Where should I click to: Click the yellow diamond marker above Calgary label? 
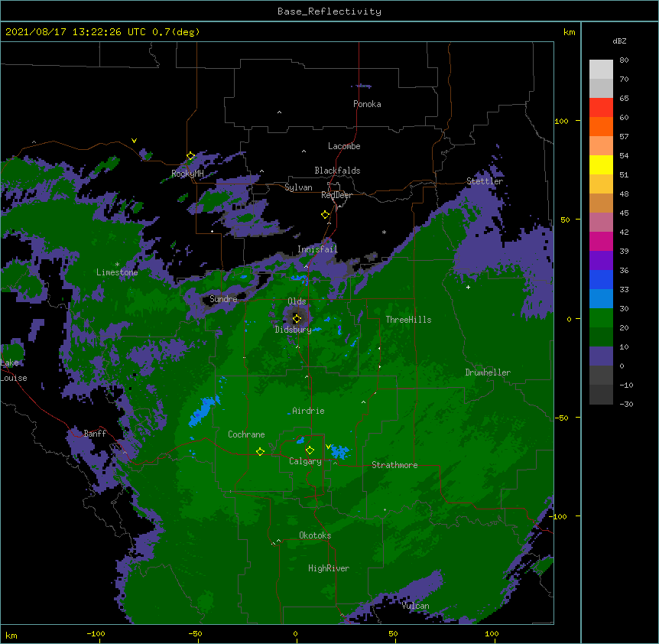click(310, 450)
